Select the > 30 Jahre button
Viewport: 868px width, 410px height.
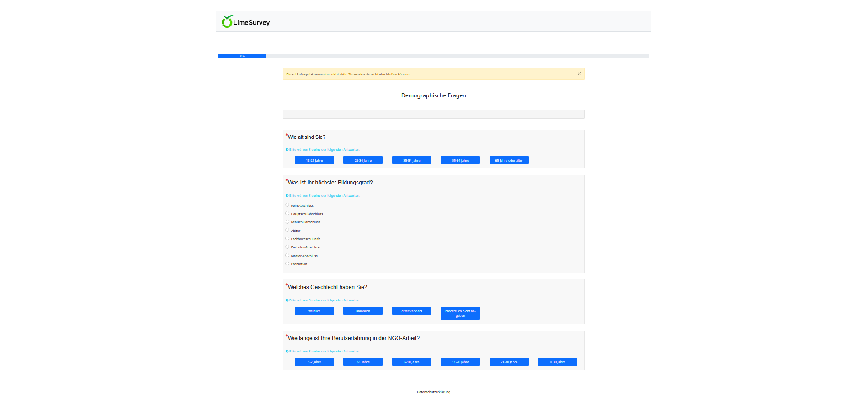558,362
